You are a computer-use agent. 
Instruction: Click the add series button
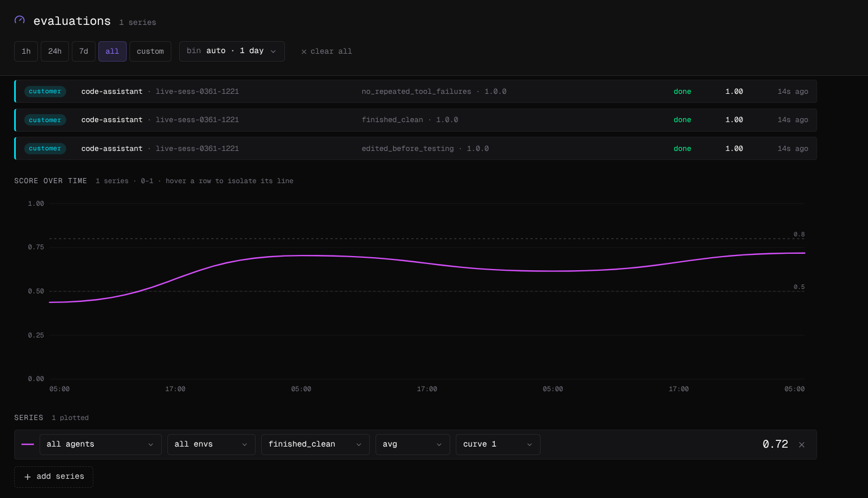click(x=54, y=477)
